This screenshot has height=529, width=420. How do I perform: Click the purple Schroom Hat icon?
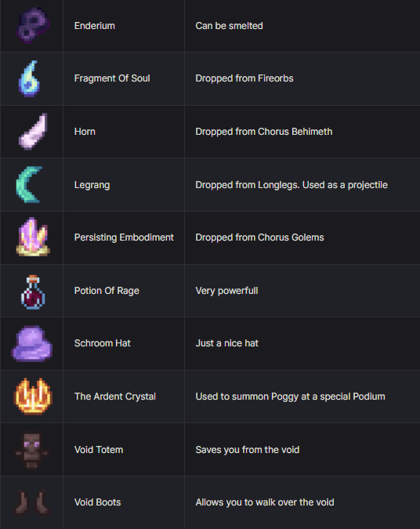pyautogui.click(x=31, y=343)
